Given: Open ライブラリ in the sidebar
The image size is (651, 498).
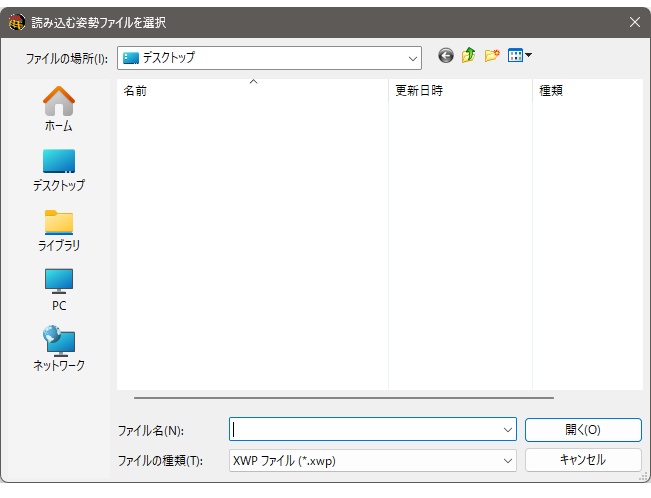Looking at the screenshot, I should pos(59,229).
